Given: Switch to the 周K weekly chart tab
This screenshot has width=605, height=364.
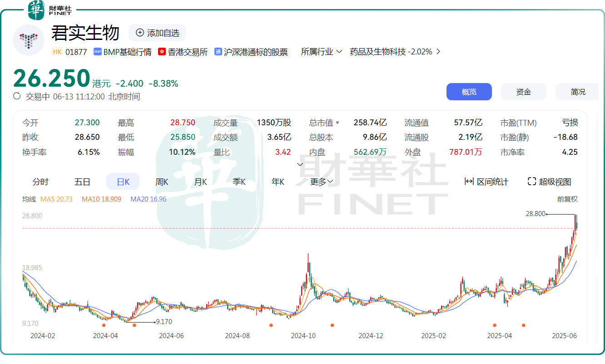Looking at the screenshot, I should 162,182.
